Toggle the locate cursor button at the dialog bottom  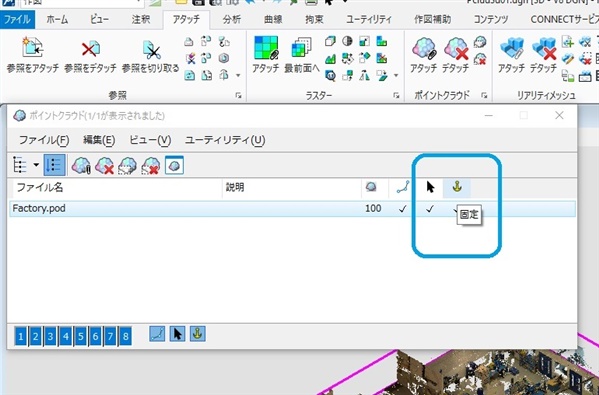pos(177,334)
